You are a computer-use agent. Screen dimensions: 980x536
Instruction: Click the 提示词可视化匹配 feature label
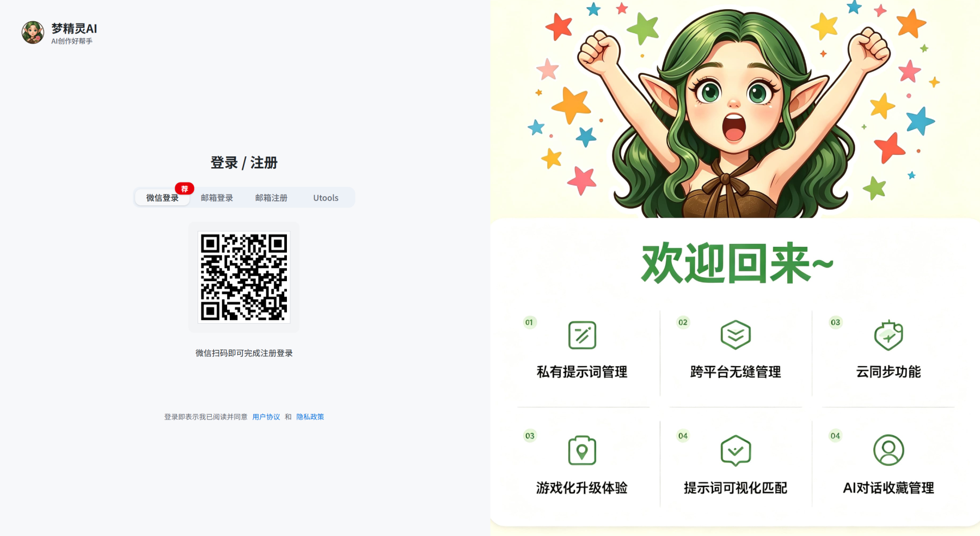pyautogui.click(x=736, y=488)
